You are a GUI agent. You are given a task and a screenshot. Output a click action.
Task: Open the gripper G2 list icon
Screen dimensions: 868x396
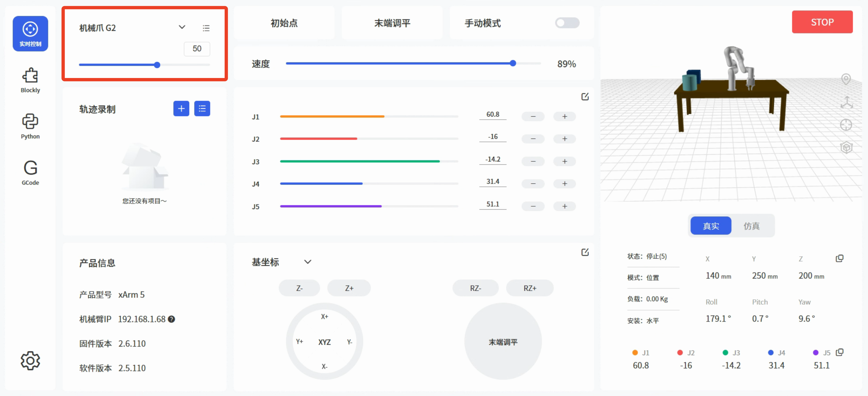(206, 28)
